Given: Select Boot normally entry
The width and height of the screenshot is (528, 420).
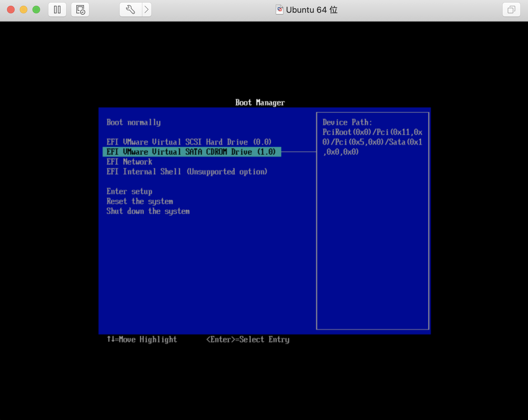Looking at the screenshot, I should pos(134,122).
